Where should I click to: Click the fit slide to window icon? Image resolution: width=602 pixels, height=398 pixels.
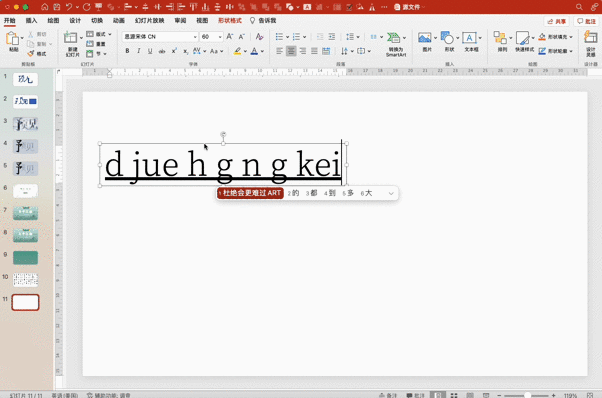click(x=590, y=395)
